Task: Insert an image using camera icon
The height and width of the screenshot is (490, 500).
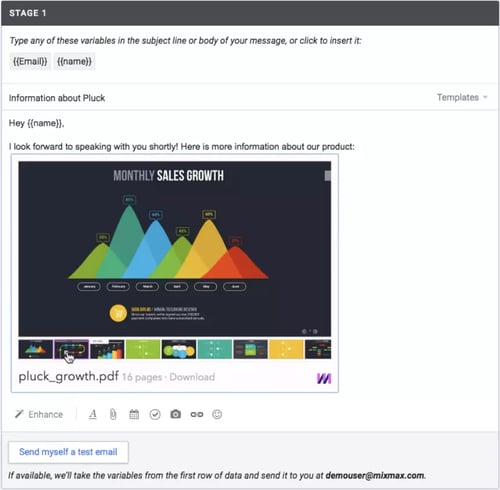Action: (176, 414)
